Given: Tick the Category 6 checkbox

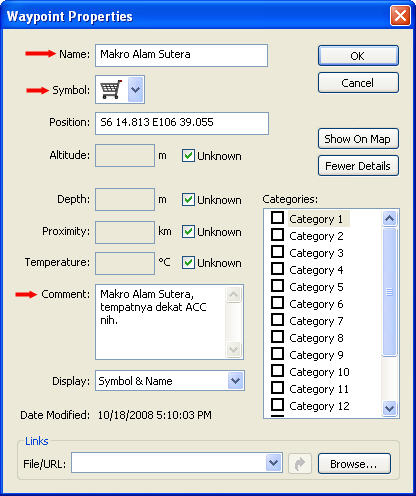Looking at the screenshot, I should click(277, 303).
